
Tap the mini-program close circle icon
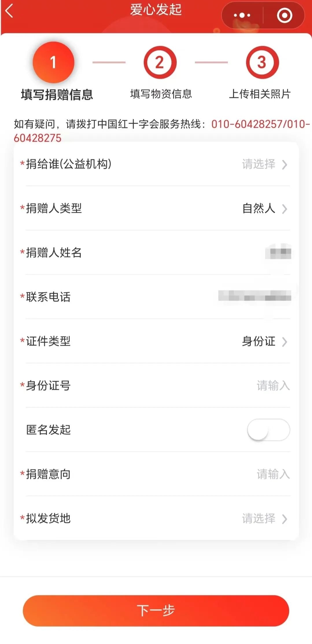pyautogui.click(x=285, y=15)
